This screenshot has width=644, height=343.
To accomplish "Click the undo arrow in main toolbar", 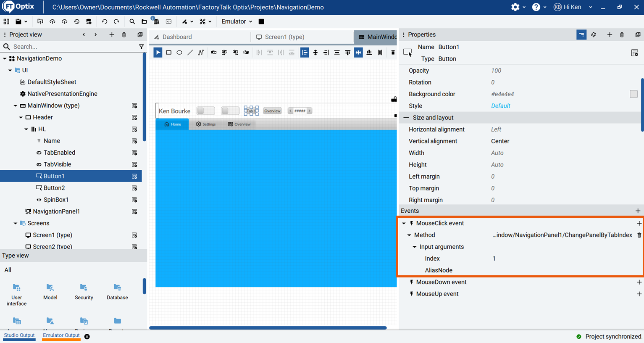I will tap(105, 21).
